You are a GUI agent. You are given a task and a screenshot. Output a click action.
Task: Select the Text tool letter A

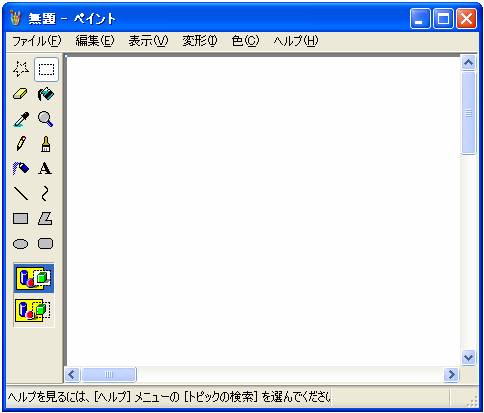click(x=46, y=169)
